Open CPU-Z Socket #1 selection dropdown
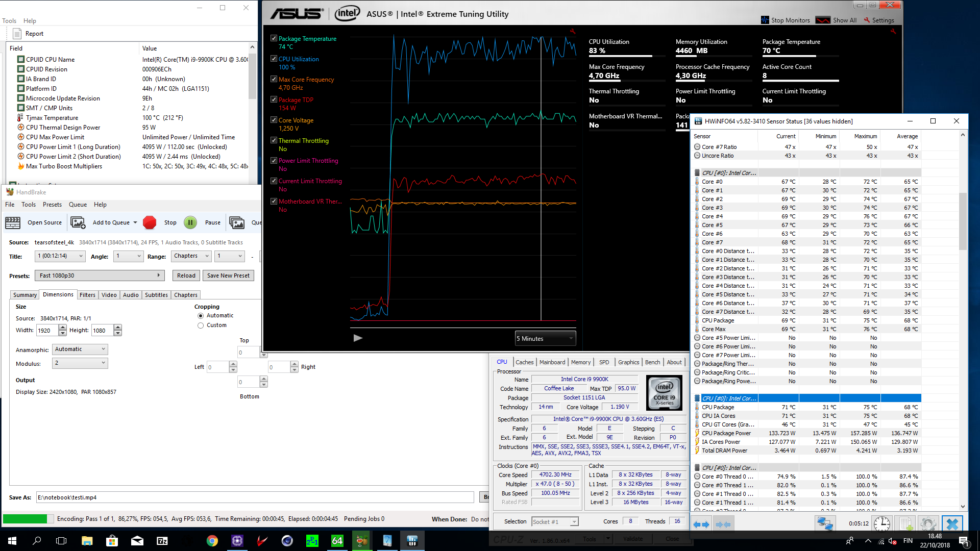 pos(555,521)
